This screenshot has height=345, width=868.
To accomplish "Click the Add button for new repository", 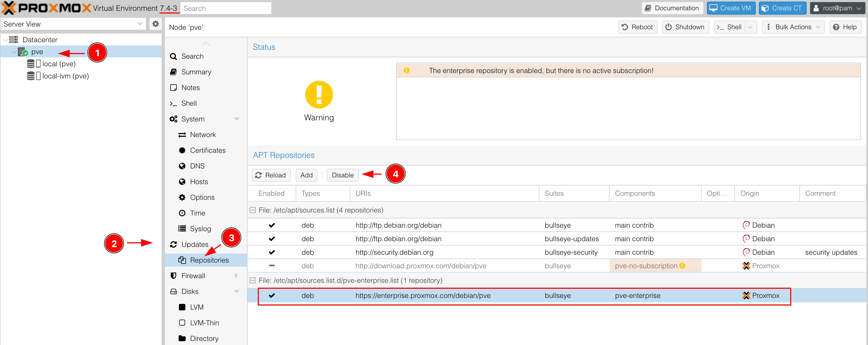I will pyautogui.click(x=307, y=175).
